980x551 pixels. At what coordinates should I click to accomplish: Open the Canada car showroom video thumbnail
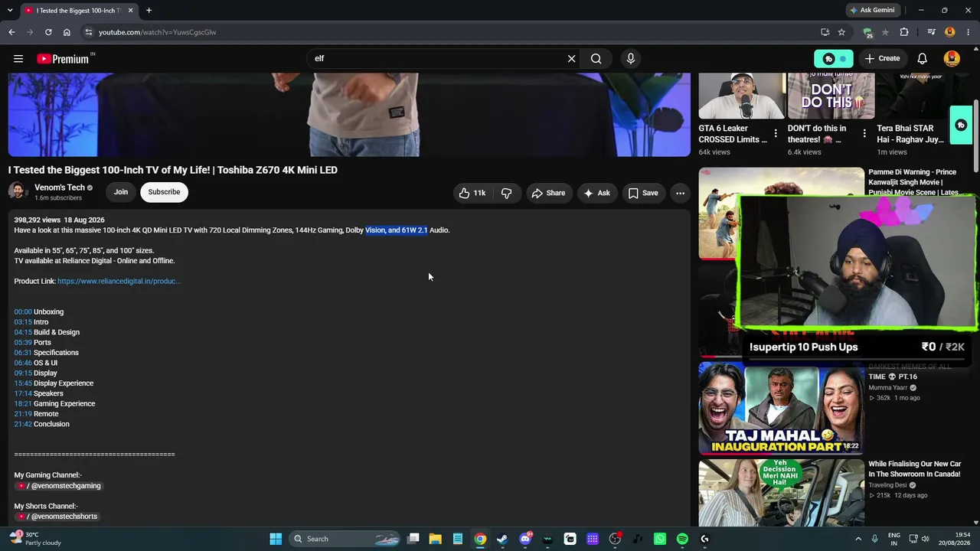(x=781, y=493)
